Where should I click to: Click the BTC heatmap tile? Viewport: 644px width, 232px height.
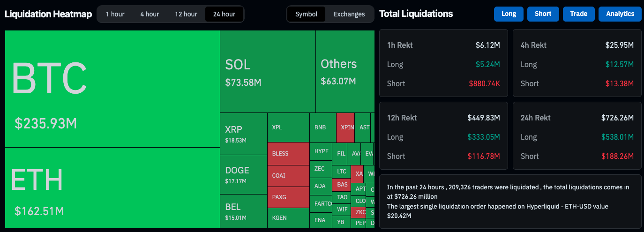[112, 89]
